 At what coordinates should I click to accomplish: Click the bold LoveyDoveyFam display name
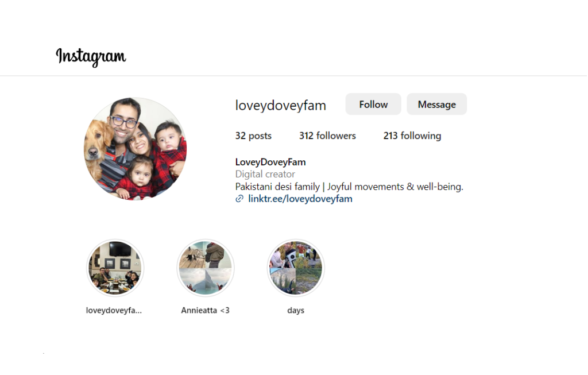coord(270,162)
